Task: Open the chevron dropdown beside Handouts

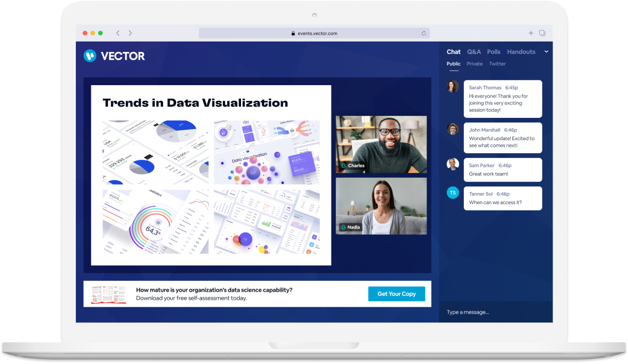Action: coord(546,52)
